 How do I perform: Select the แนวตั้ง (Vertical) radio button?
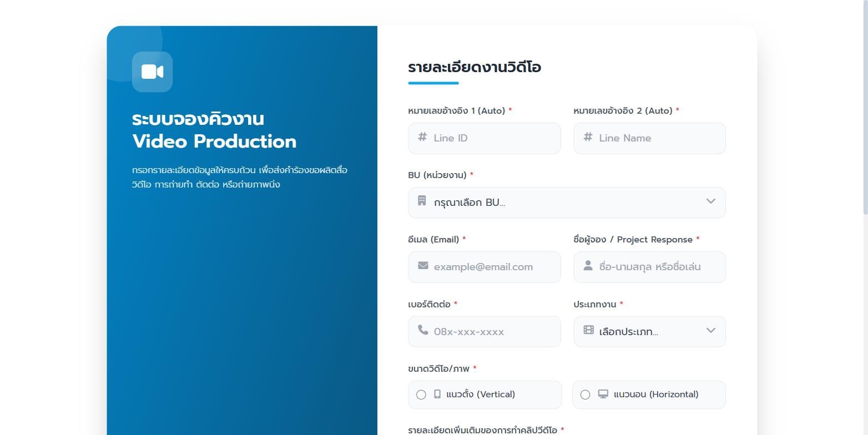tap(421, 394)
